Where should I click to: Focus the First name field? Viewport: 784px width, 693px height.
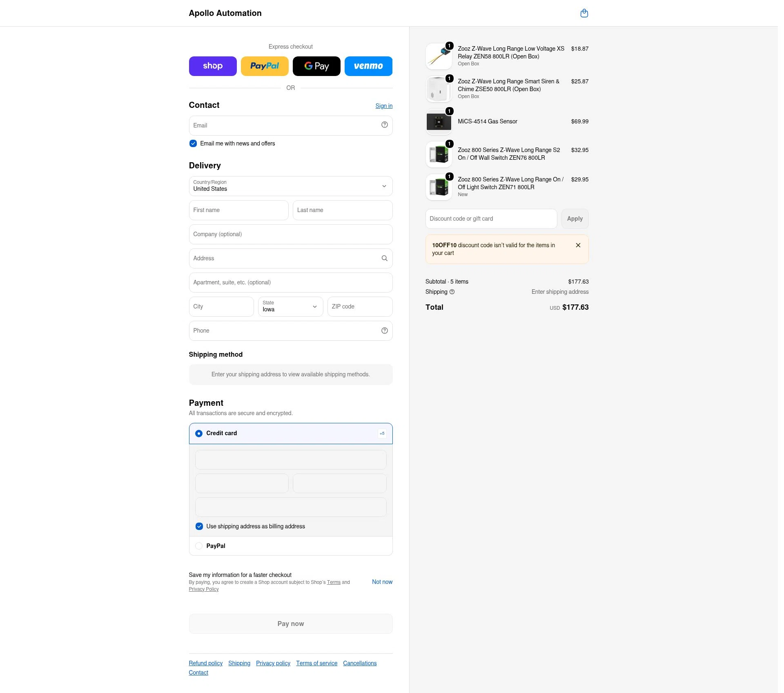tap(239, 210)
